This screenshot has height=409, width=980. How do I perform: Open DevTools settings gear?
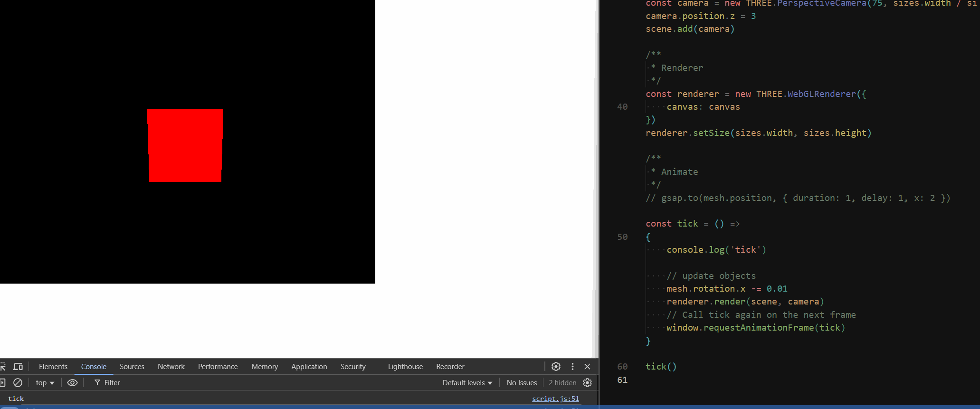[556, 366]
